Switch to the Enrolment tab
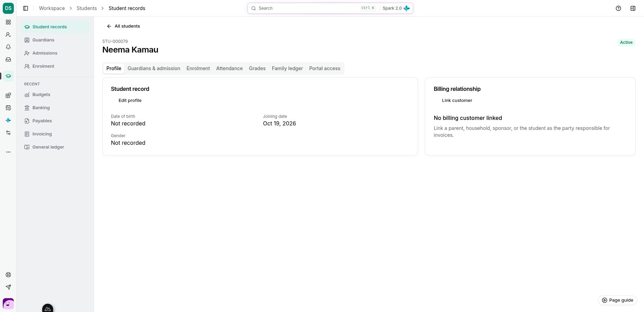Screen dimensions: 644x312 tap(198, 68)
